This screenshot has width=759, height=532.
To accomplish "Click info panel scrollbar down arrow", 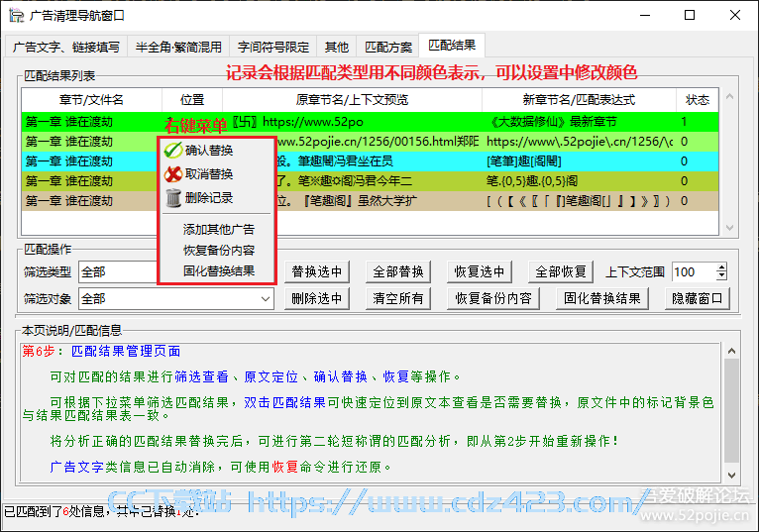I will pos(732,476).
